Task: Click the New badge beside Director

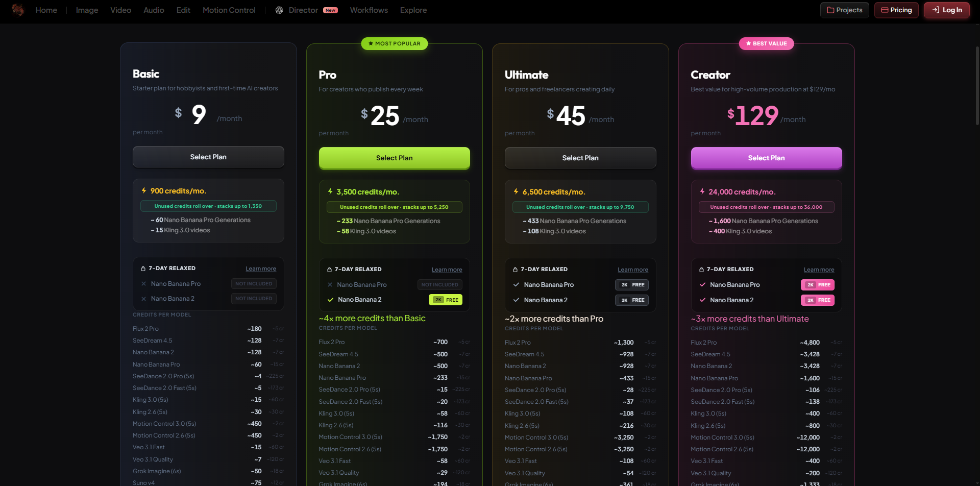Action: [x=330, y=10]
